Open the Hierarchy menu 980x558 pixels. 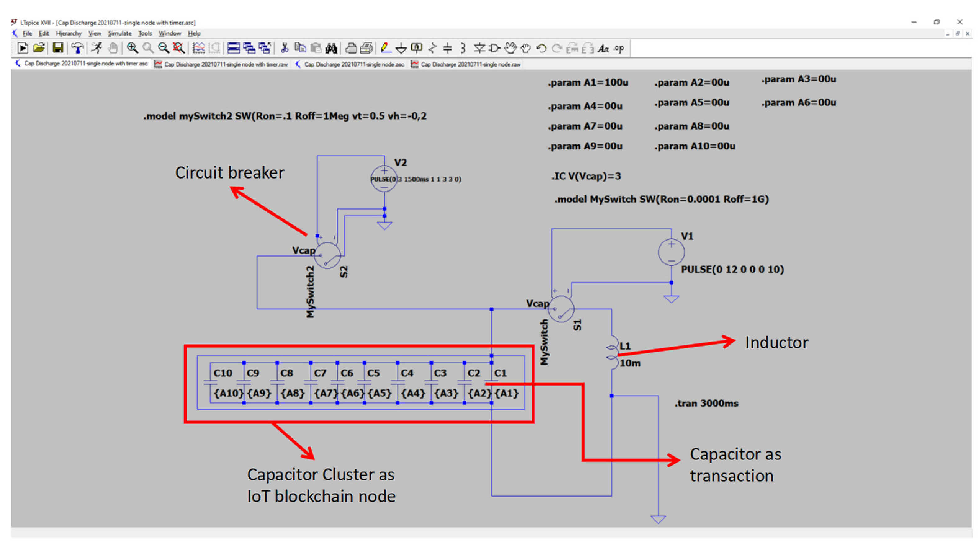click(x=69, y=34)
